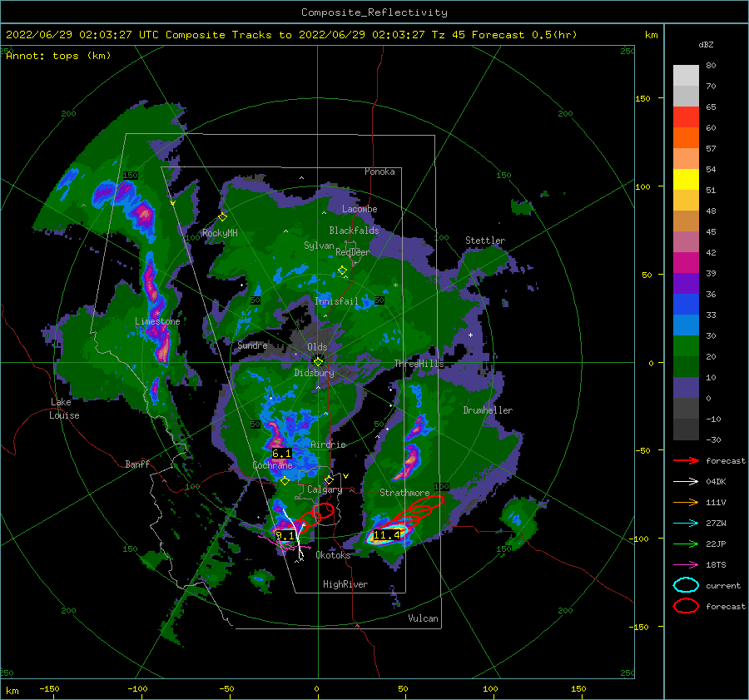Click the Lake Louise location label
749x700 pixels.
[x=64, y=409]
